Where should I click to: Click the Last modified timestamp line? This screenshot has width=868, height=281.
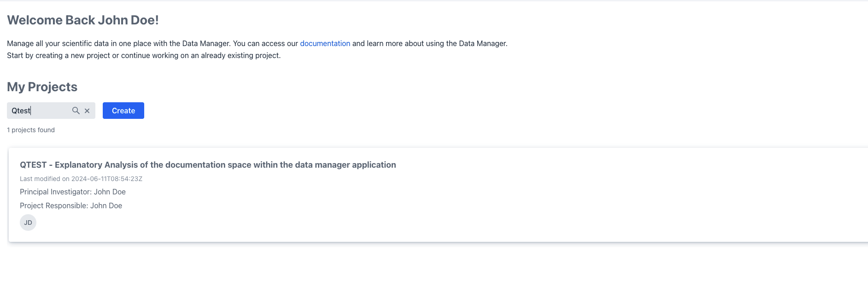coord(81,179)
